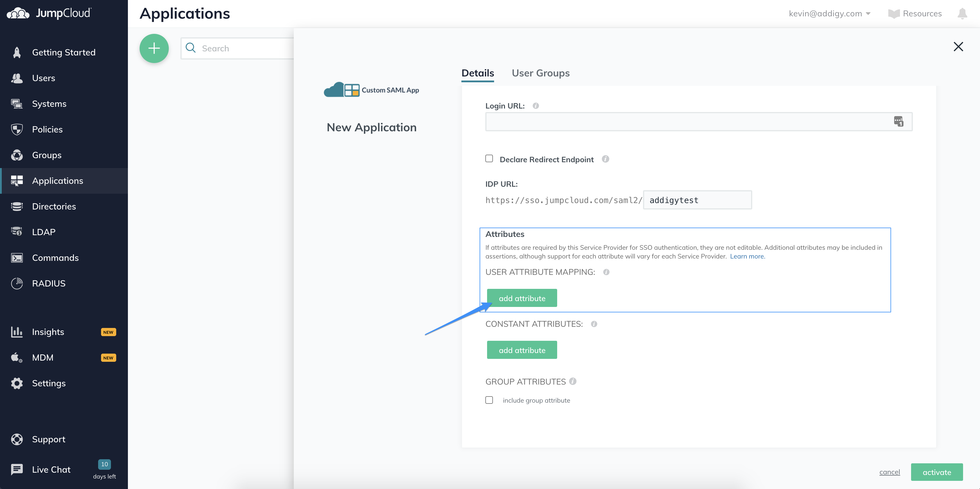Click password manager icon in Login URL field
This screenshot has height=489, width=980.
(x=899, y=121)
